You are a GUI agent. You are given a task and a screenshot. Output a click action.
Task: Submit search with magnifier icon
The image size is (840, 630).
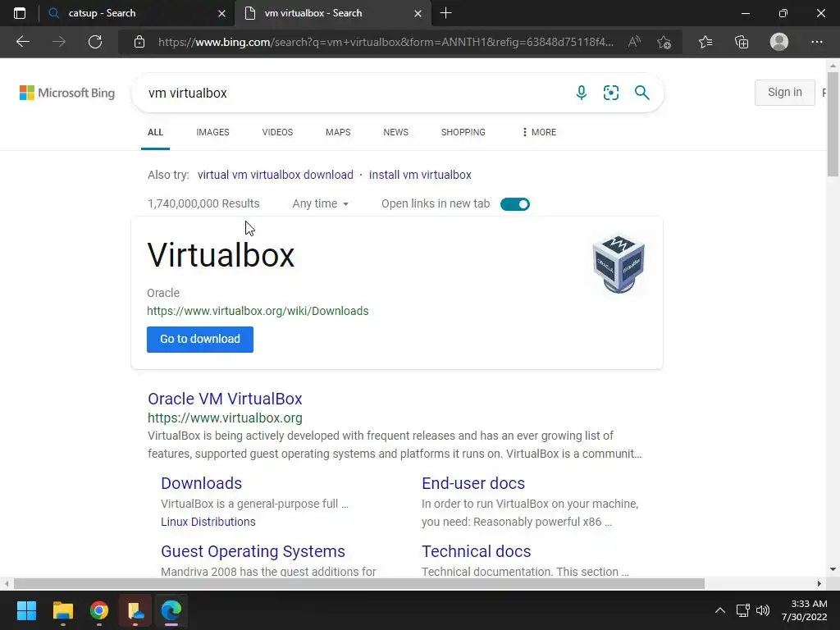[641, 93]
